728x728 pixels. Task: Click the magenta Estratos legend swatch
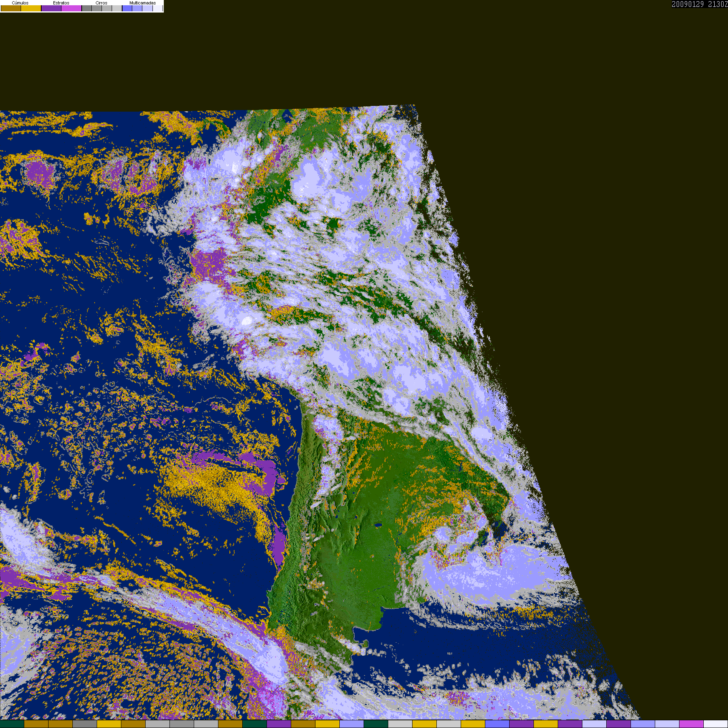click(71, 8)
